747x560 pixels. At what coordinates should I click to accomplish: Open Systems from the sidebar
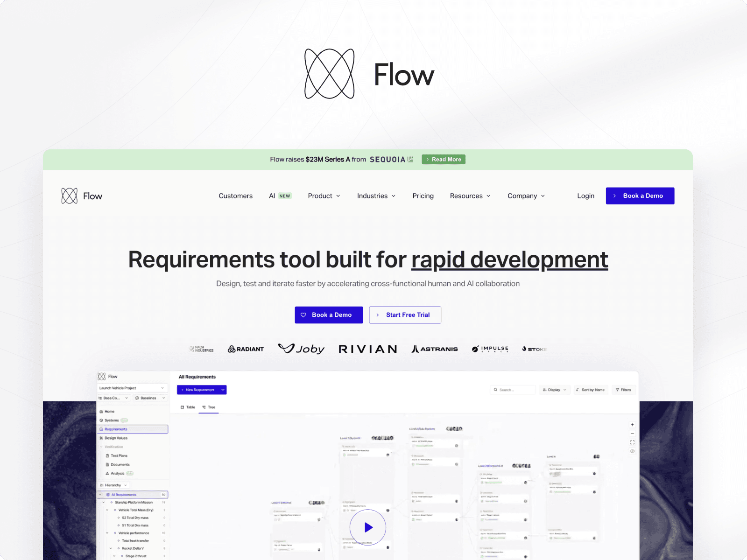101,420
